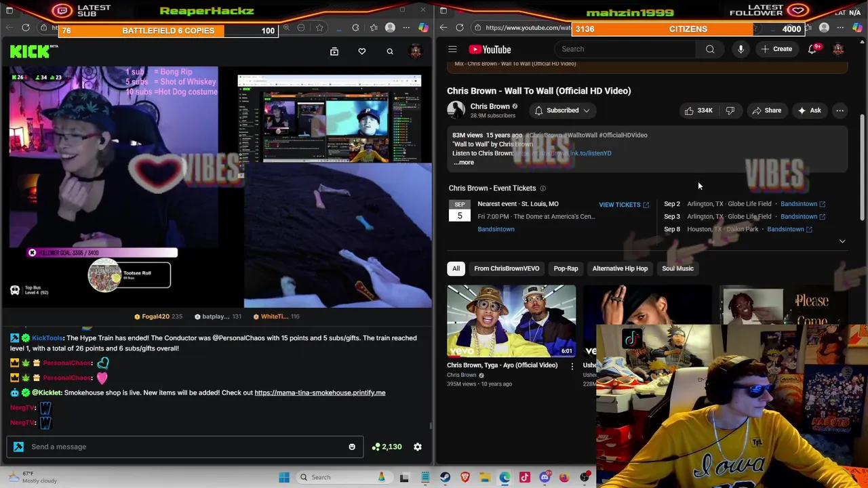868x488 pixels.
Task: Dislike the Wall To Wall video
Action: 730,110
